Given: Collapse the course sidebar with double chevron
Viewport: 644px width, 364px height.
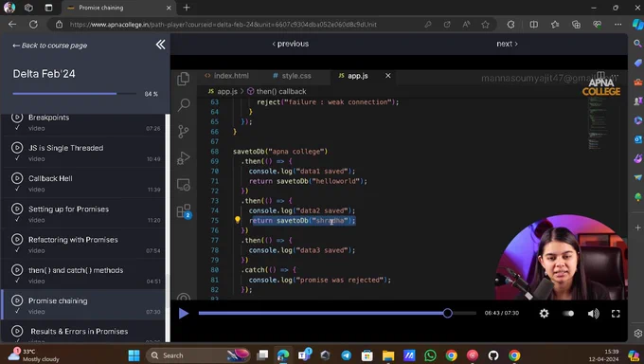Looking at the screenshot, I should tap(161, 45).
